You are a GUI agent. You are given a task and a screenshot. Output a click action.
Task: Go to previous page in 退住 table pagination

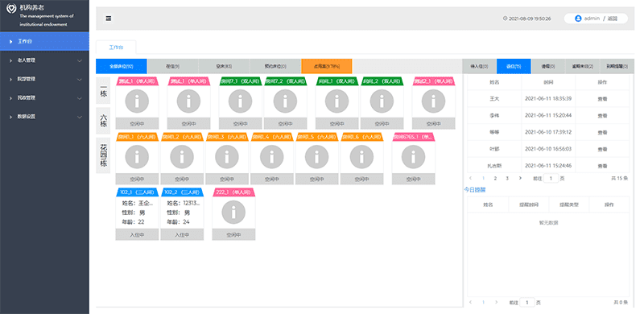(x=471, y=178)
